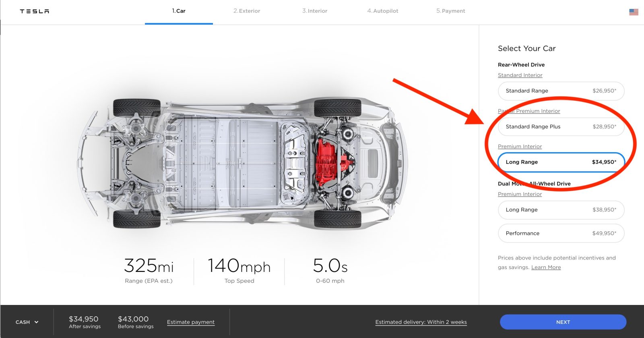Click Estimated delivery: Within 2 weeks link
The width and height of the screenshot is (644, 338).
tap(421, 322)
